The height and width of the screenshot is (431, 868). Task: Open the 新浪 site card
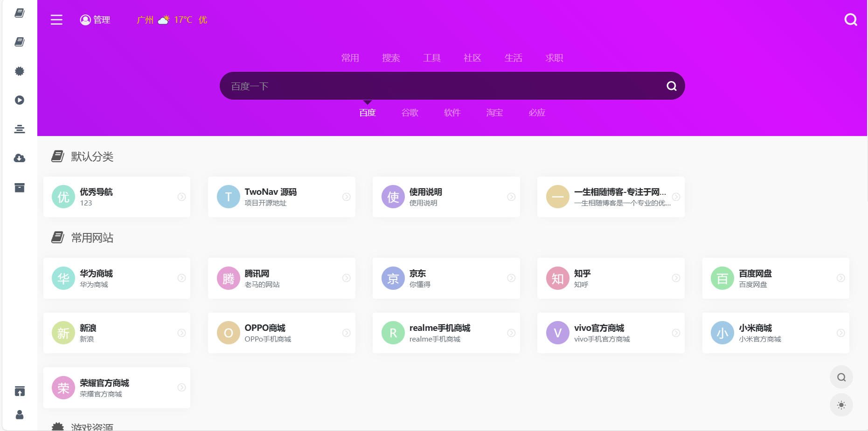click(117, 333)
